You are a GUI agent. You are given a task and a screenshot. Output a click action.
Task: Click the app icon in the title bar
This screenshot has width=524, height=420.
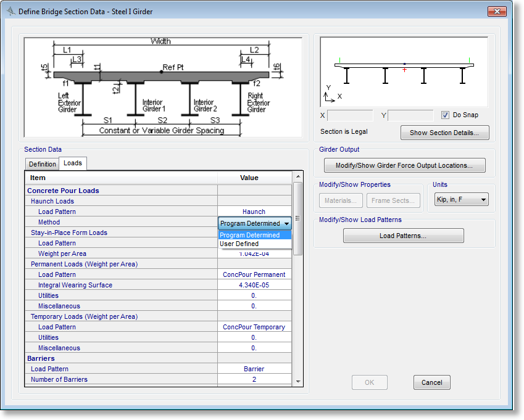(x=10, y=11)
